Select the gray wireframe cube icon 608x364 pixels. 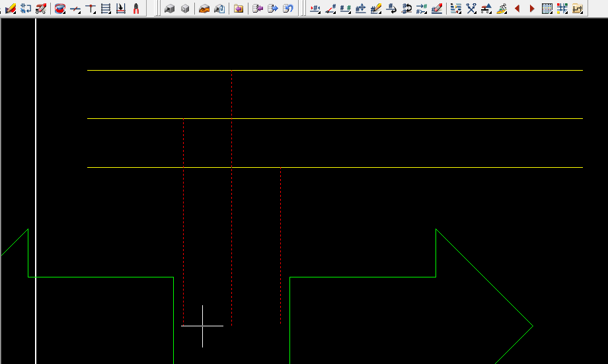pos(186,9)
